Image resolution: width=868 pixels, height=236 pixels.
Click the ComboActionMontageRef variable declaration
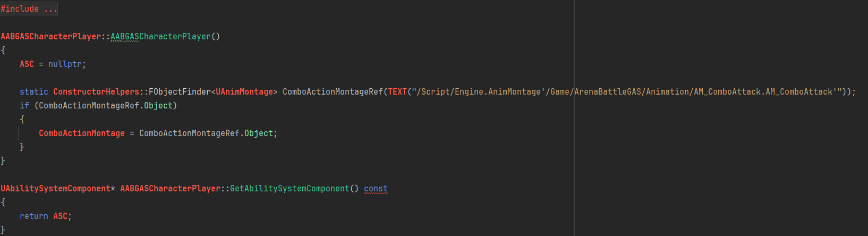333,92
